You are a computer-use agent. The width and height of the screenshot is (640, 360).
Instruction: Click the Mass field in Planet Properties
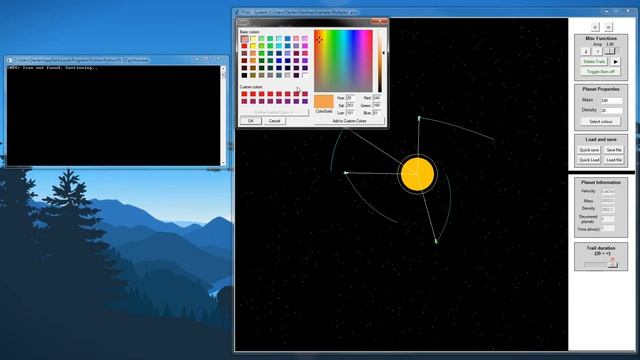point(611,100)
